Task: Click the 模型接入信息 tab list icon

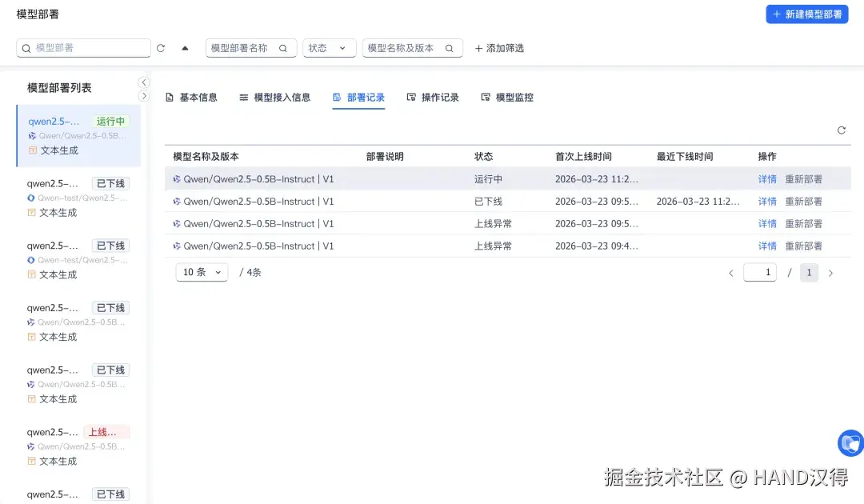Action: [x=243, y=98]
